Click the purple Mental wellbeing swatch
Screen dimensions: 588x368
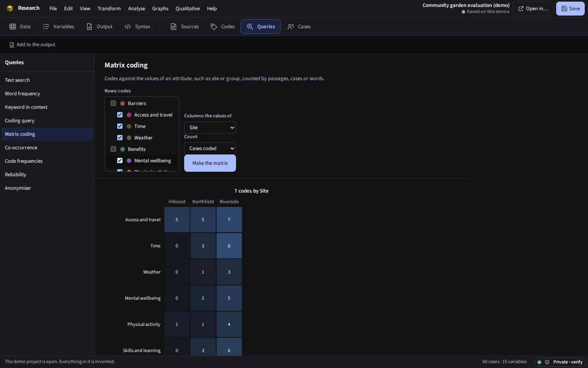(129, 161)
